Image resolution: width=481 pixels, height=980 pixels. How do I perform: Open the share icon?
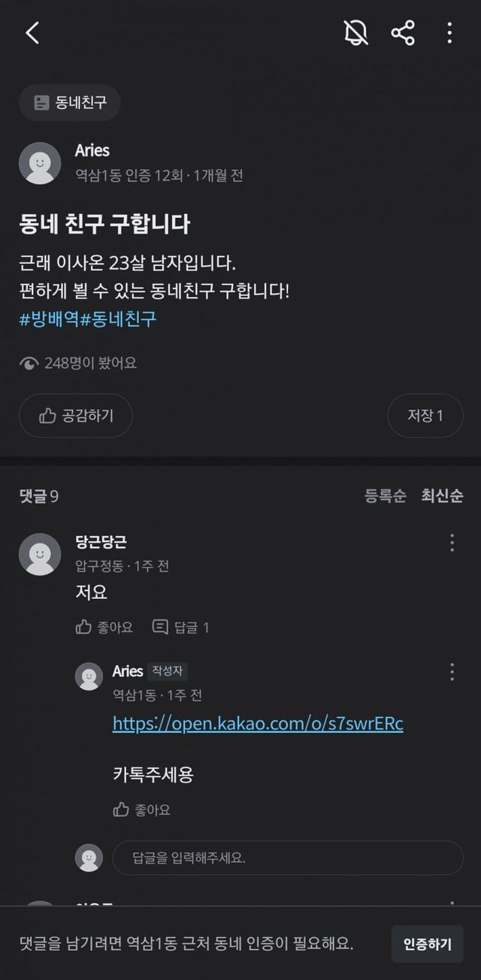403,33
